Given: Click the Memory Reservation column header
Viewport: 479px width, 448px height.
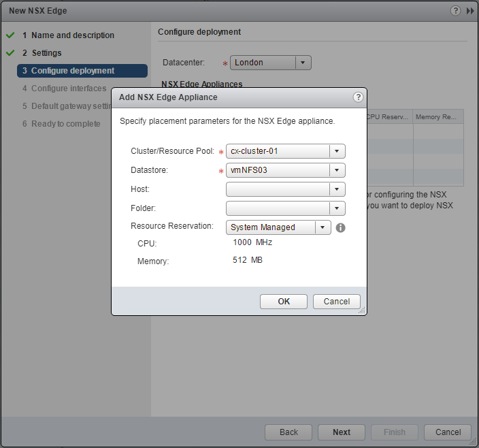Looking at the screenshot, I should click(437, 117).
